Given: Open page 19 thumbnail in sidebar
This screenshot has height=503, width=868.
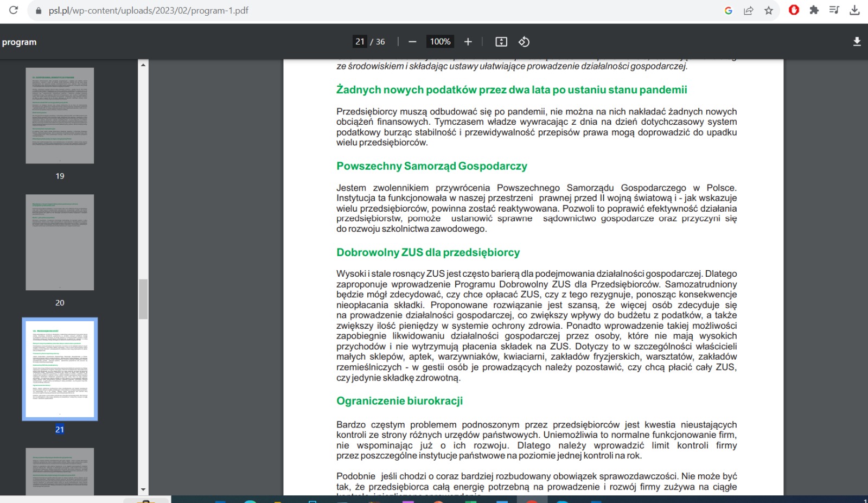Looking at the screenshot, I should (60, 116).
